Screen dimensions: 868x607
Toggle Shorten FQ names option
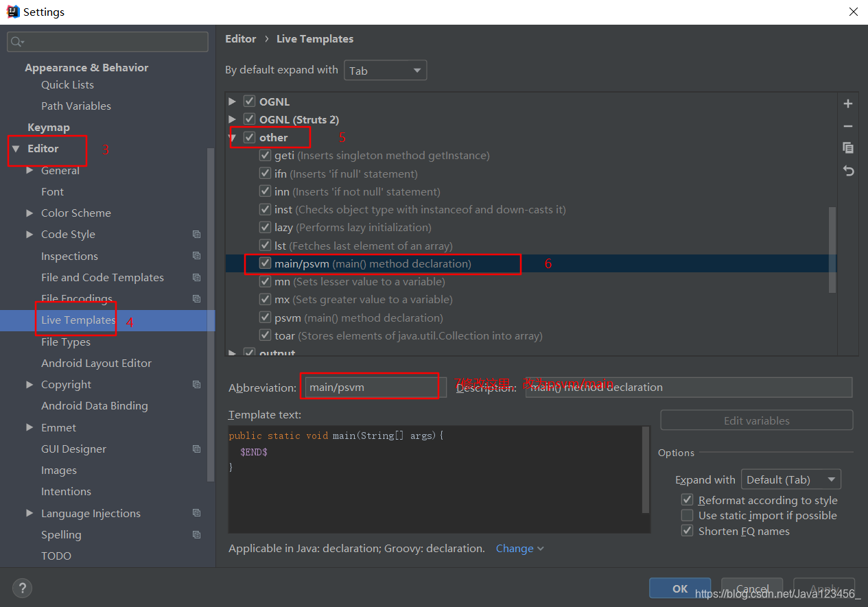687,531
